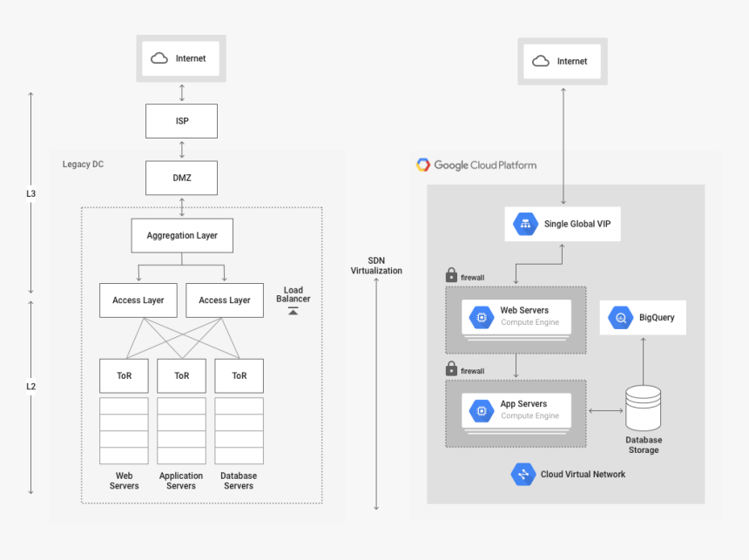Click the firewall lock above App Servers
Screen dimensions: 749x560
pyautogui.click(x=451, y=368)
